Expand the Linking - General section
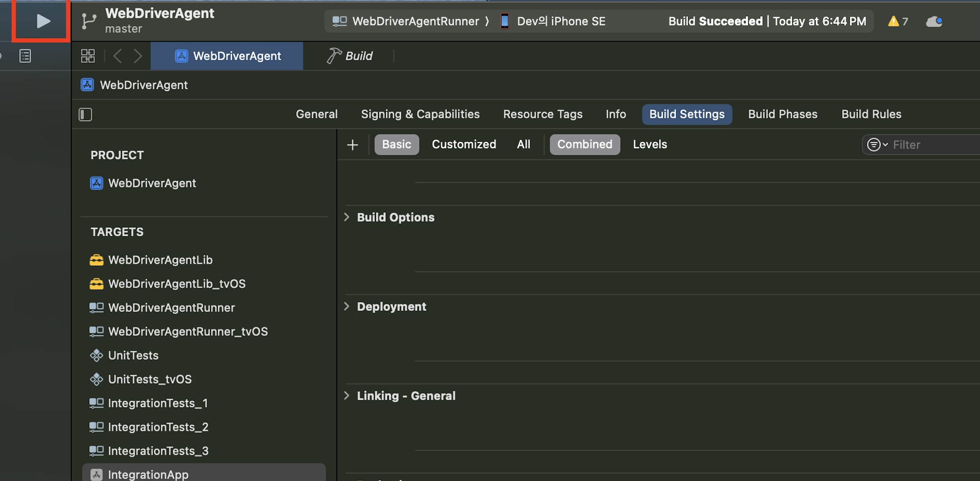 click(x=347, y=396)
